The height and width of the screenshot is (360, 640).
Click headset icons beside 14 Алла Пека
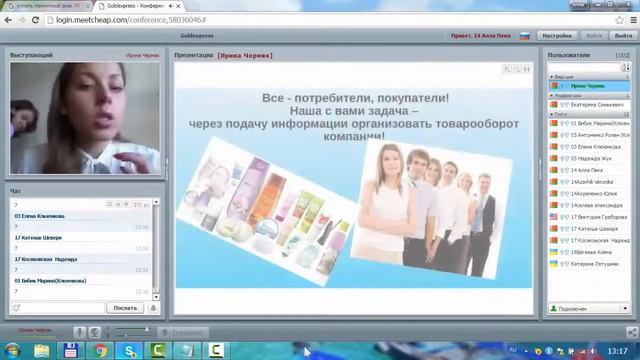pyautogui.click(x=564, y=170)
